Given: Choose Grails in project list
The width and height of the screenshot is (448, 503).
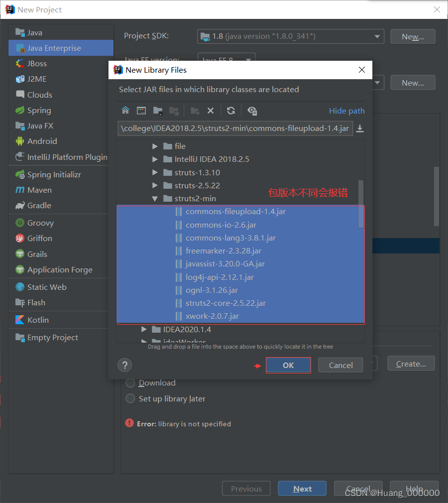Looking at the screenshot, I should [x=59, y=254].
